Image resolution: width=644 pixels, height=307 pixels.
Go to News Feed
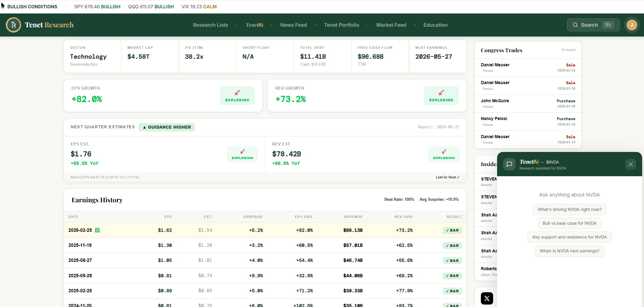(x=293, y=25)
